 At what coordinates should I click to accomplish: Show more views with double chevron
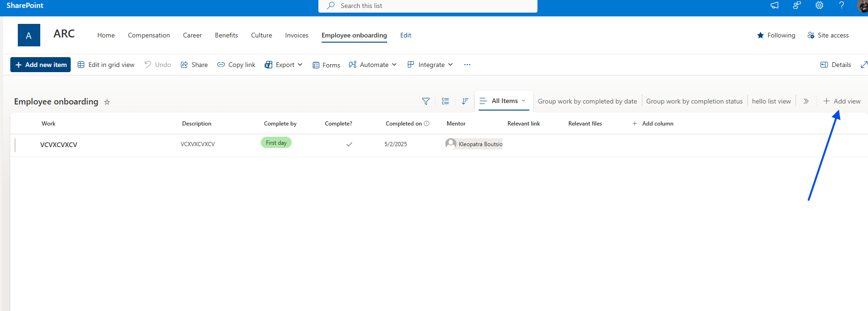pos(806,101)
